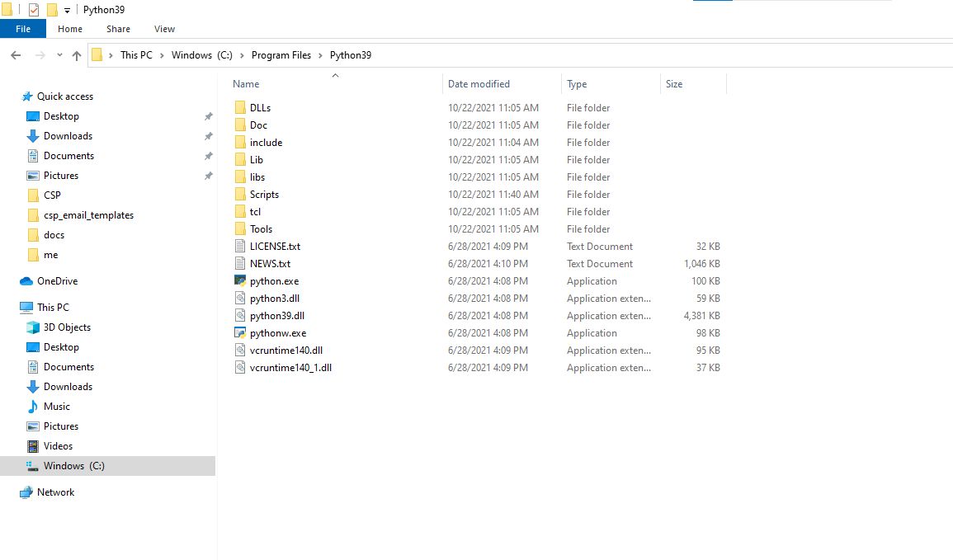Select the libs folder
Image resolution: width=953 pixels, height=560 pixels.
[x=257, y=177]
